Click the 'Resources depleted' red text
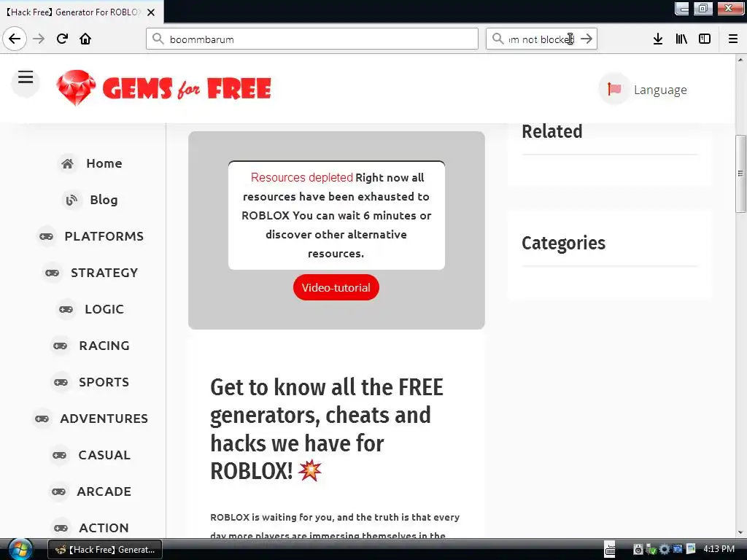 coord(301,178)
